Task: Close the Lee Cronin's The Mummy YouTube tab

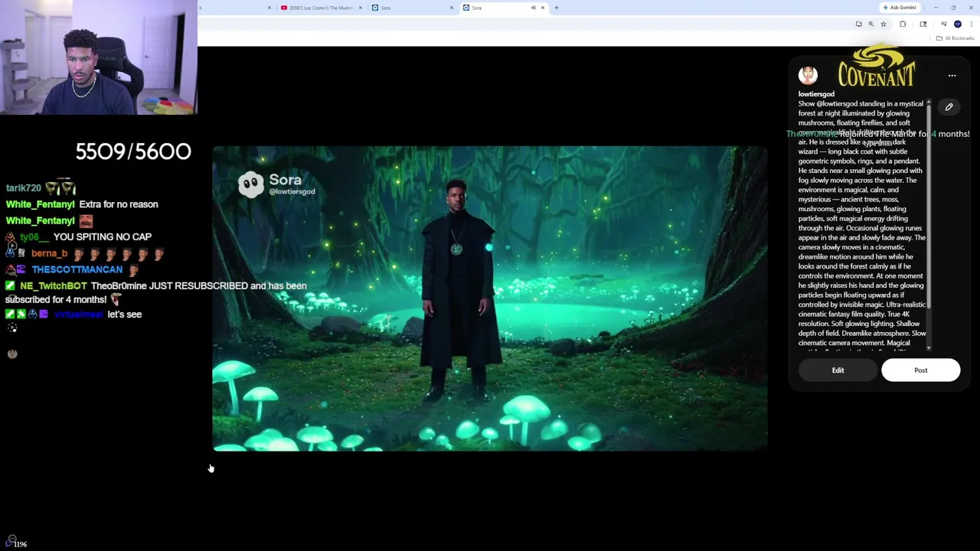Action: point(360,8)
